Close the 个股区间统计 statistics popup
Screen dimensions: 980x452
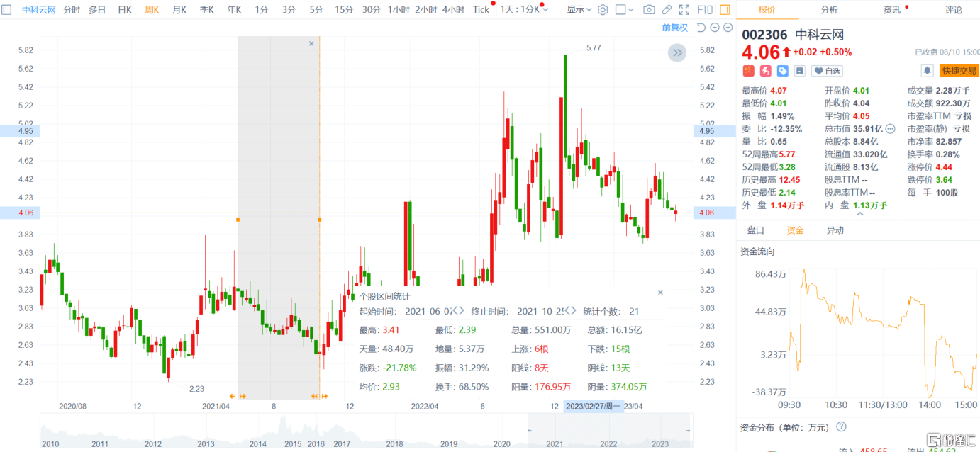[x=660, y=292]
